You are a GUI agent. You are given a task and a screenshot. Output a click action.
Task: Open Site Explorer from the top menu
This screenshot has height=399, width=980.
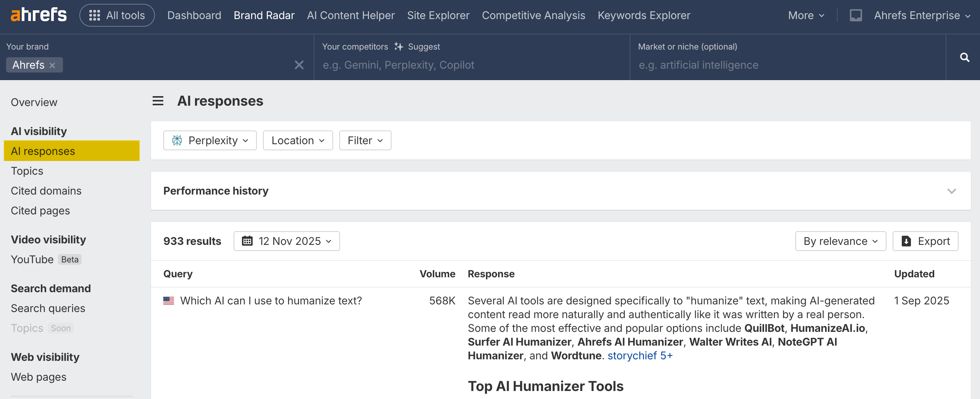coord(438,15)
